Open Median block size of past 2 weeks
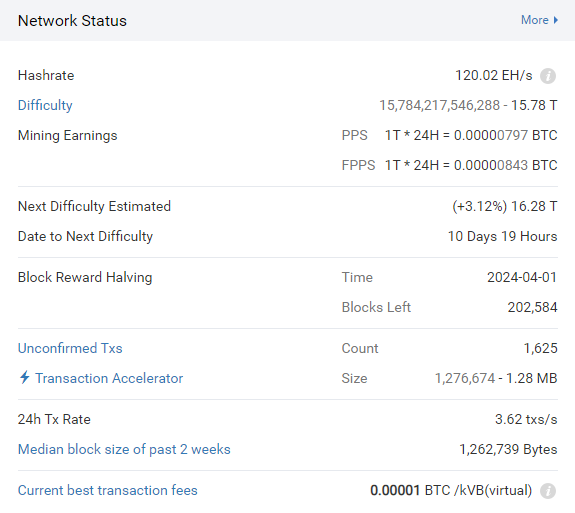The width and height of the screenshot is (575, 513). coord(124,450)
